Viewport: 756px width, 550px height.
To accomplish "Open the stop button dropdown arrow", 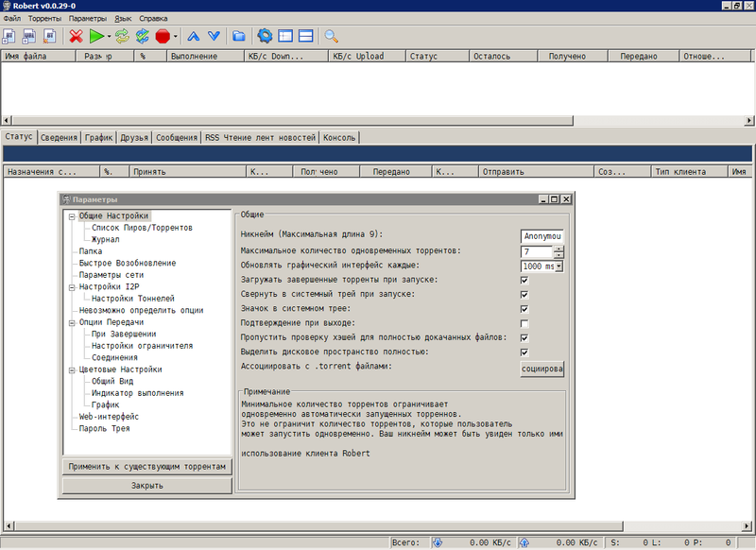I will click(x=175, y=36).
